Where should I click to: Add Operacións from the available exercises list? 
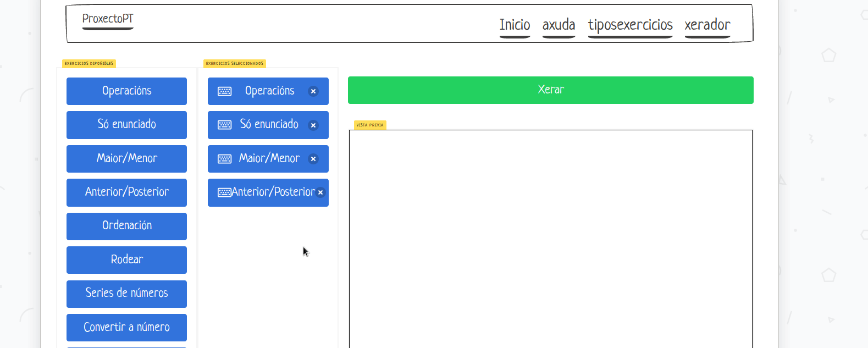pos(126,91)
